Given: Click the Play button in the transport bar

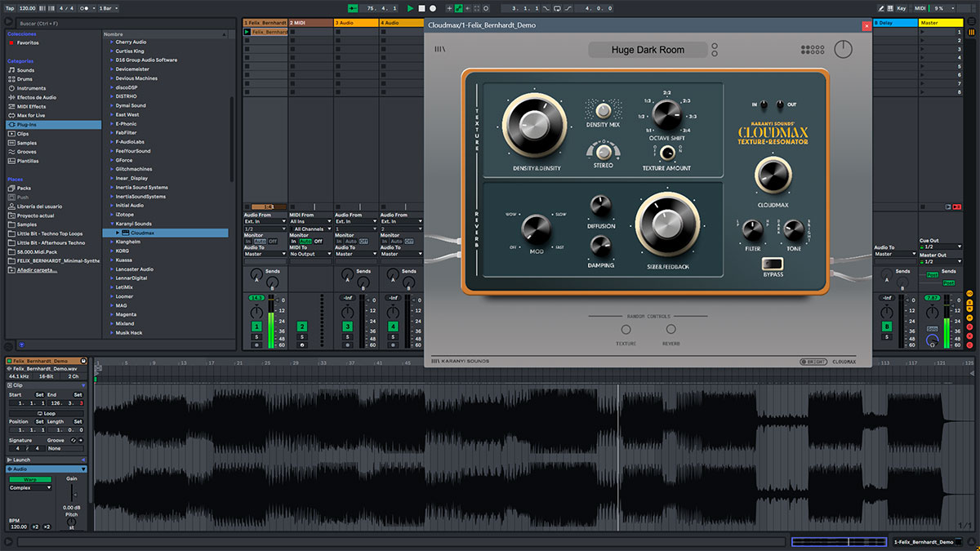Looking at the screenshot, I should pos(411,8).
